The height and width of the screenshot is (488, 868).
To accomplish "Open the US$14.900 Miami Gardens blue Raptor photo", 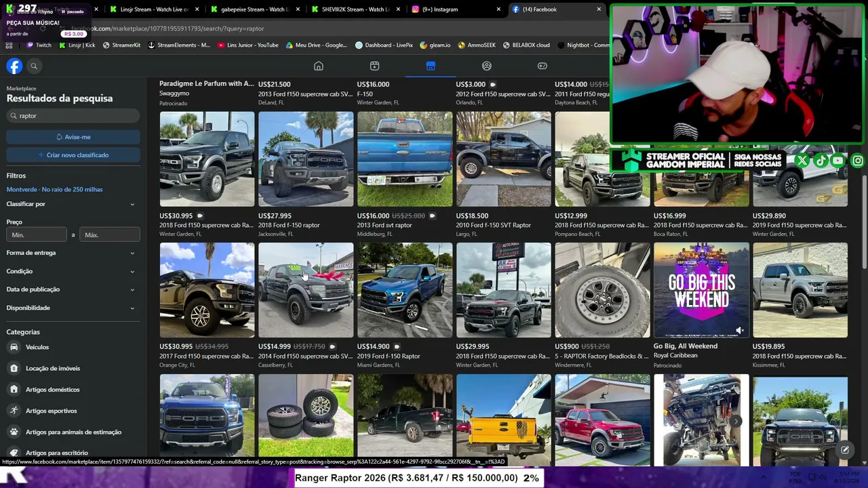I will [405, 290].
